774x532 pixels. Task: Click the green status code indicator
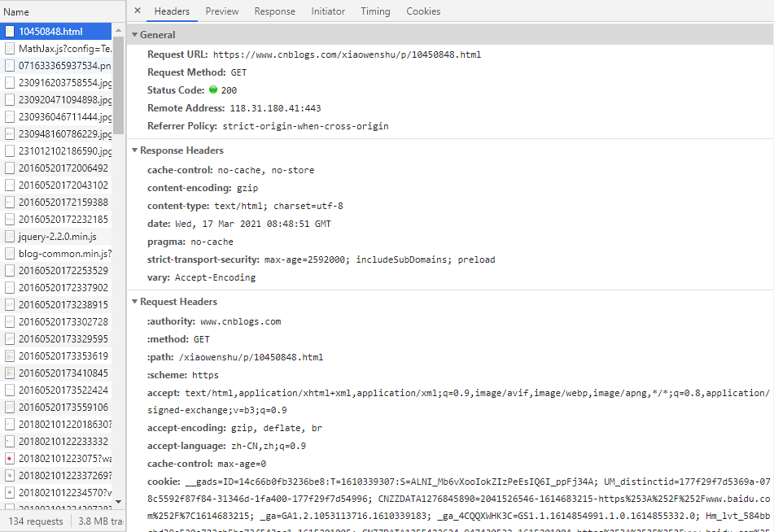point(213,89)
